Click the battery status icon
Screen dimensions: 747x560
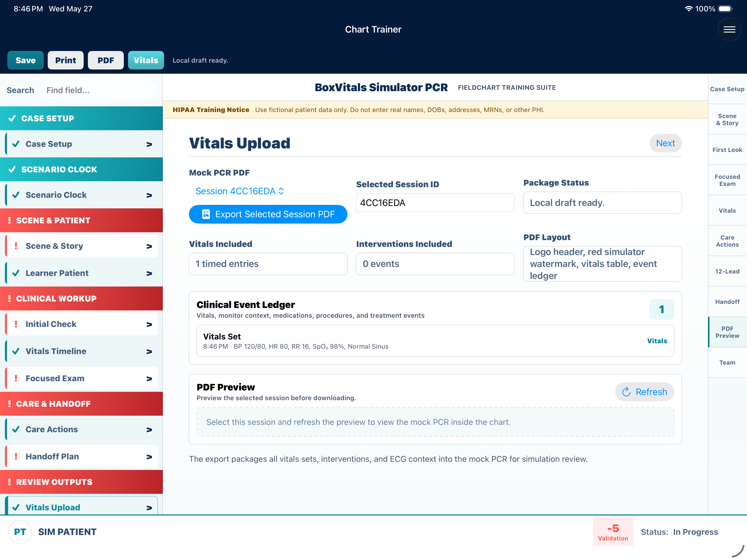725,9
